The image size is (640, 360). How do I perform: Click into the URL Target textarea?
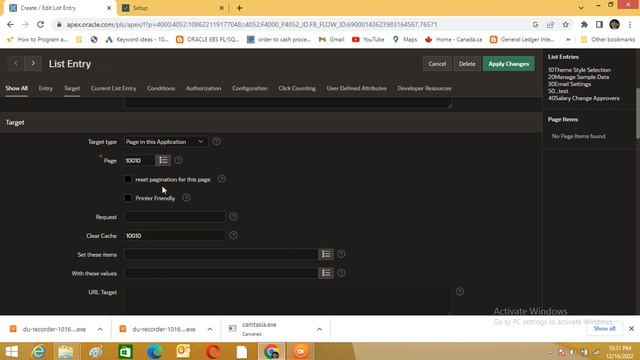click(288, 300)
